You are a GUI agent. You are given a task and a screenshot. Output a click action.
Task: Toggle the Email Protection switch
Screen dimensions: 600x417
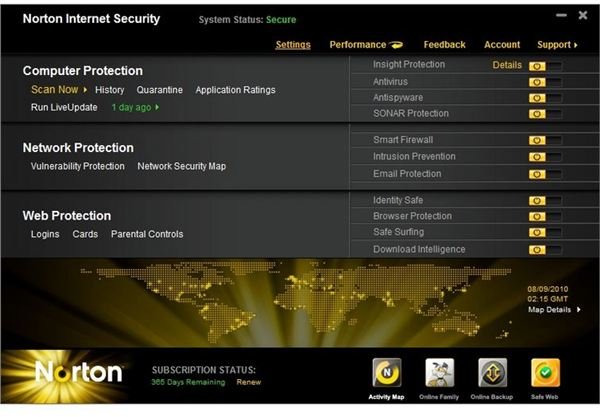point(545,174)
